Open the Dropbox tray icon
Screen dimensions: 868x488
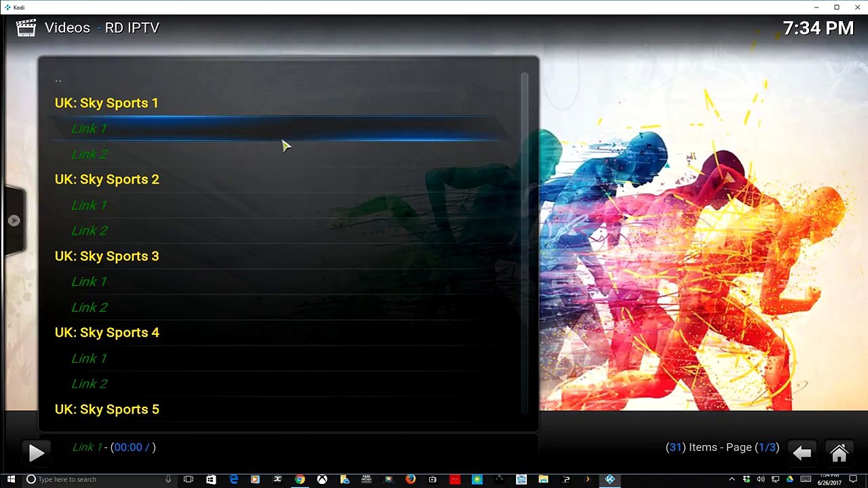747,479
